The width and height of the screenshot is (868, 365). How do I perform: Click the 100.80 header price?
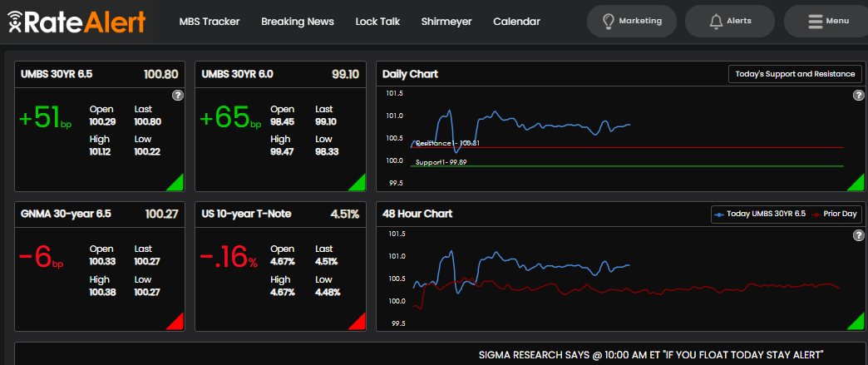coord(161,74)
